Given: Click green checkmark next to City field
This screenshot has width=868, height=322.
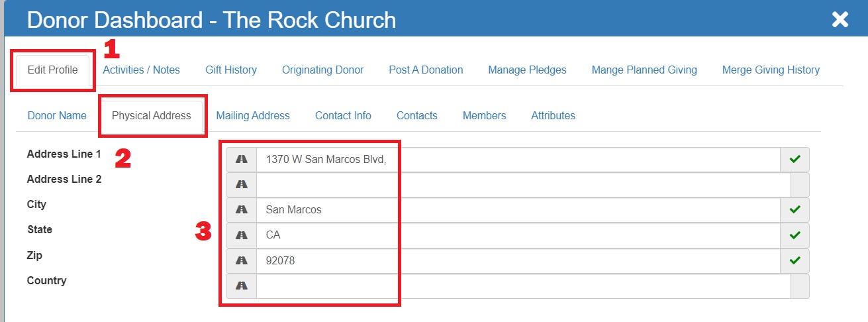Looking at the screenshot, I should tap(795, 210).
